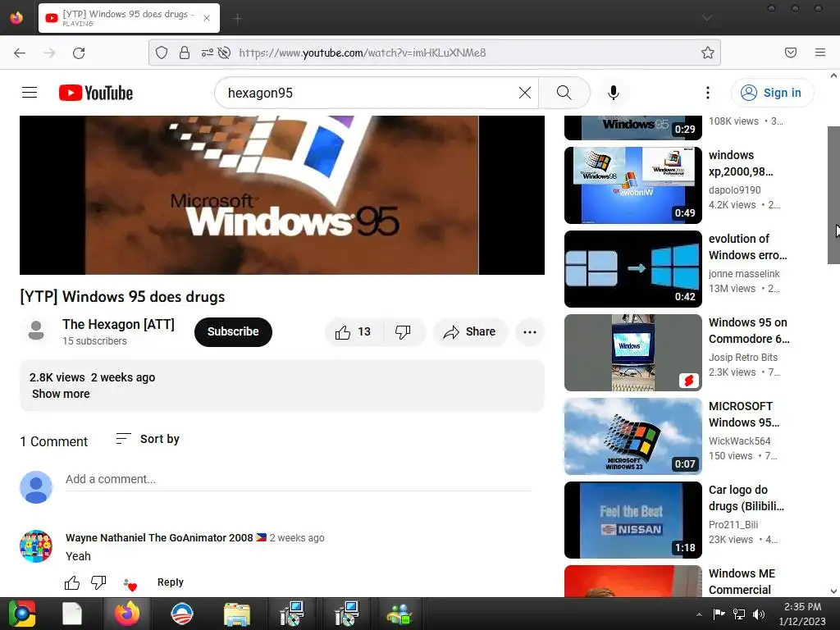Open The Hexagon [ATT] channel link
Viewport: 840px width, 630px height.
[x=118, y=325]
